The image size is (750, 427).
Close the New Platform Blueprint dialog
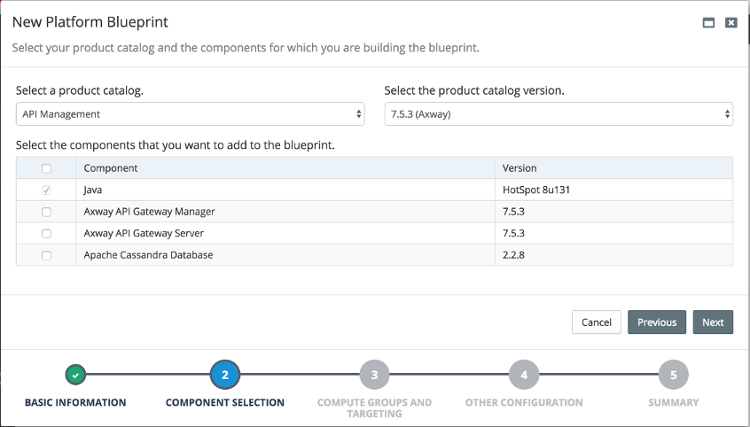coord(731,22)
